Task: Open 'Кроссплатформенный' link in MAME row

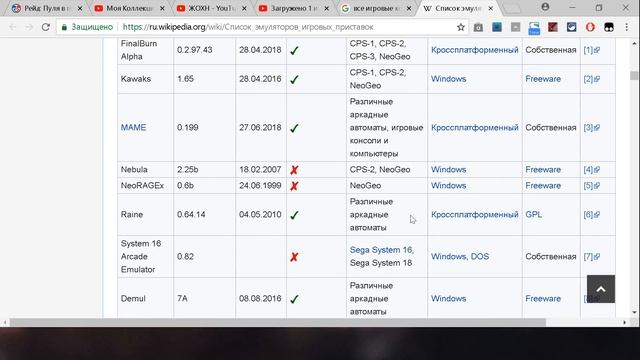Action: [x=475, y=127]
